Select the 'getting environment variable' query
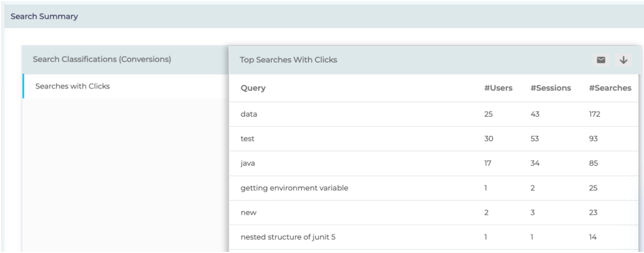The image size is (644, 253). click(x=294, y=188)
